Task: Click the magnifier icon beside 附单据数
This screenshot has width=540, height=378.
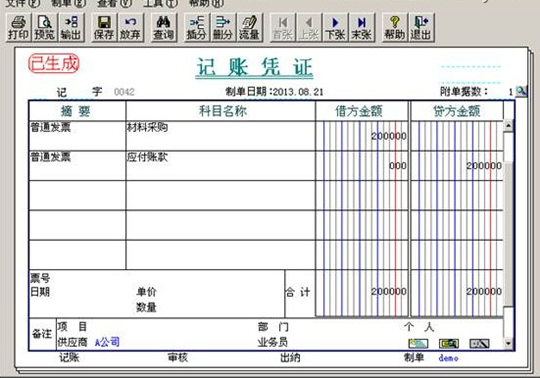Action: click(521, 91)
